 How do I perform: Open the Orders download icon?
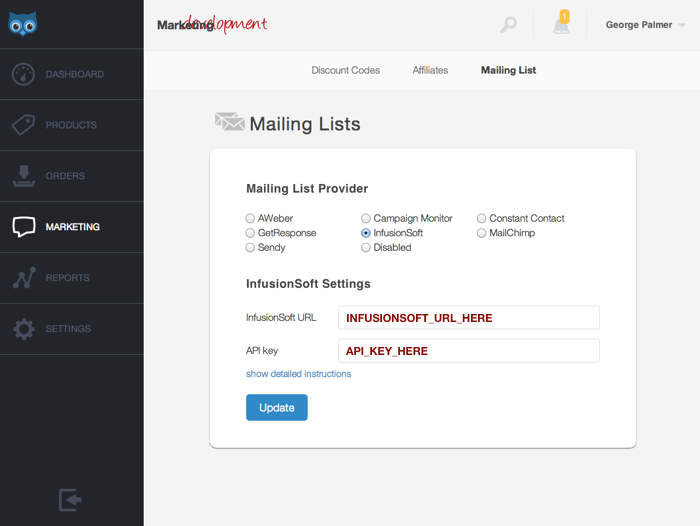point(24,176)
